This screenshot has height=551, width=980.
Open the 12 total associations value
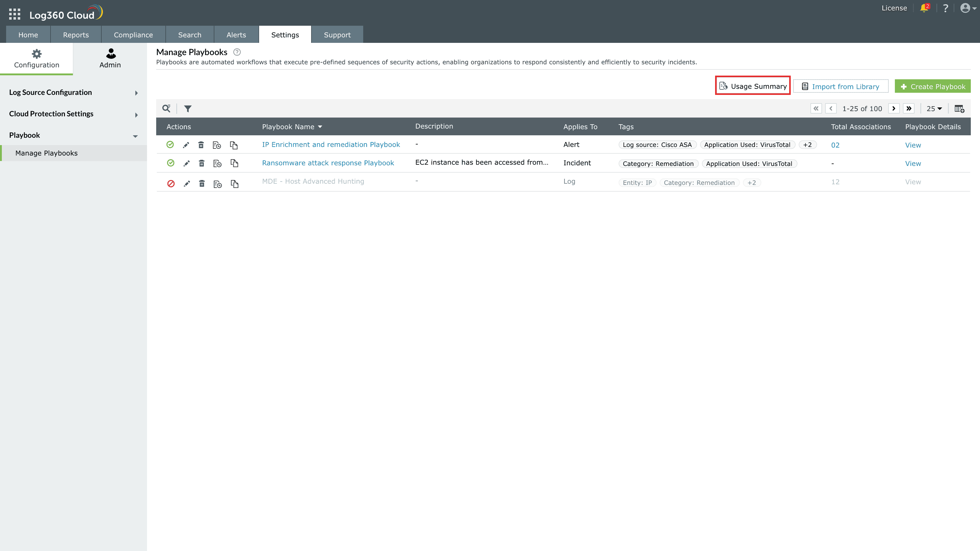click(835, 182)
